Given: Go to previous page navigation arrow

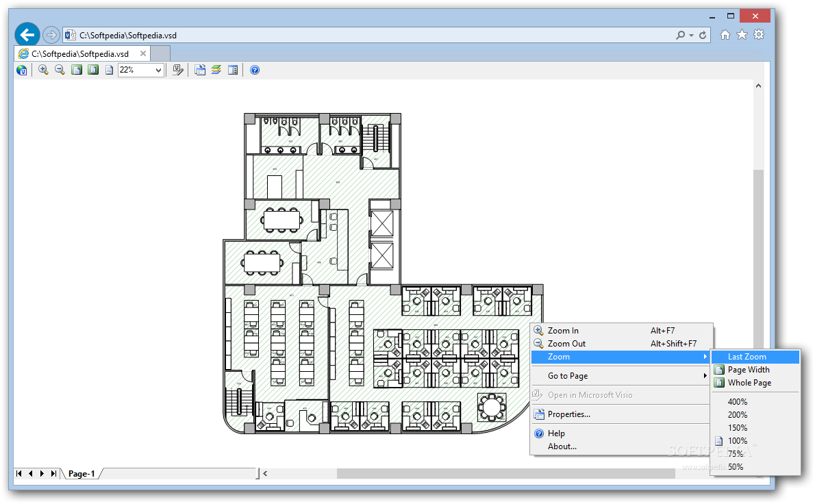Looking at the screenshot, I should [31, 473].
